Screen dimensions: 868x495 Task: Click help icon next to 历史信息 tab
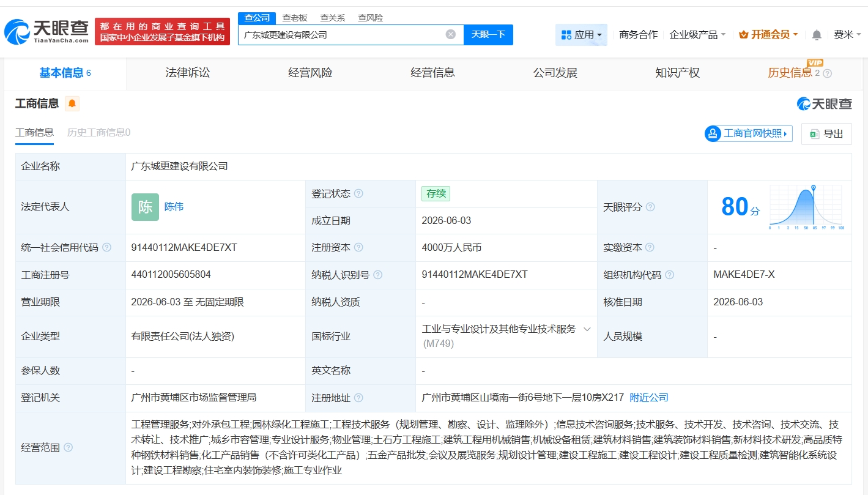[827, 73]
